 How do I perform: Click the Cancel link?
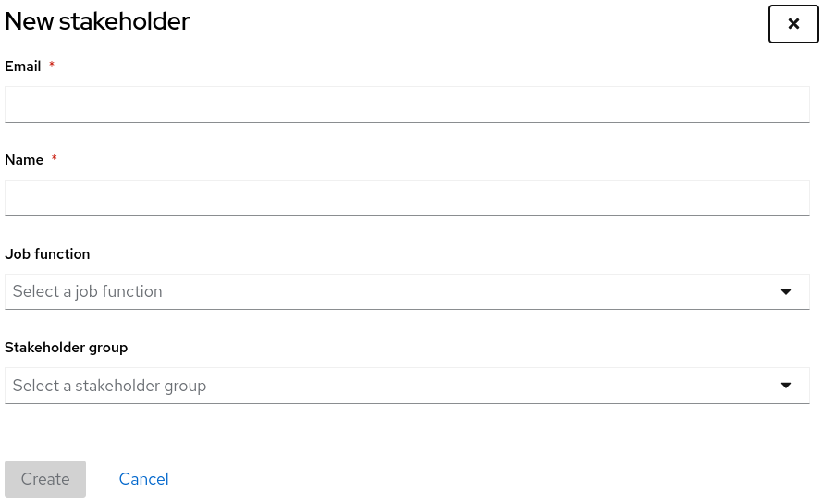pyautogui.click(x=143, y=479)
